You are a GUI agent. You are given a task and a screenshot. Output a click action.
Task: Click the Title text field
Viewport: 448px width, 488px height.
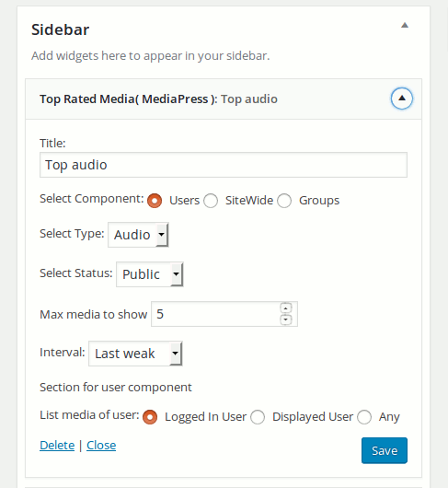click(x=224, y=165)
